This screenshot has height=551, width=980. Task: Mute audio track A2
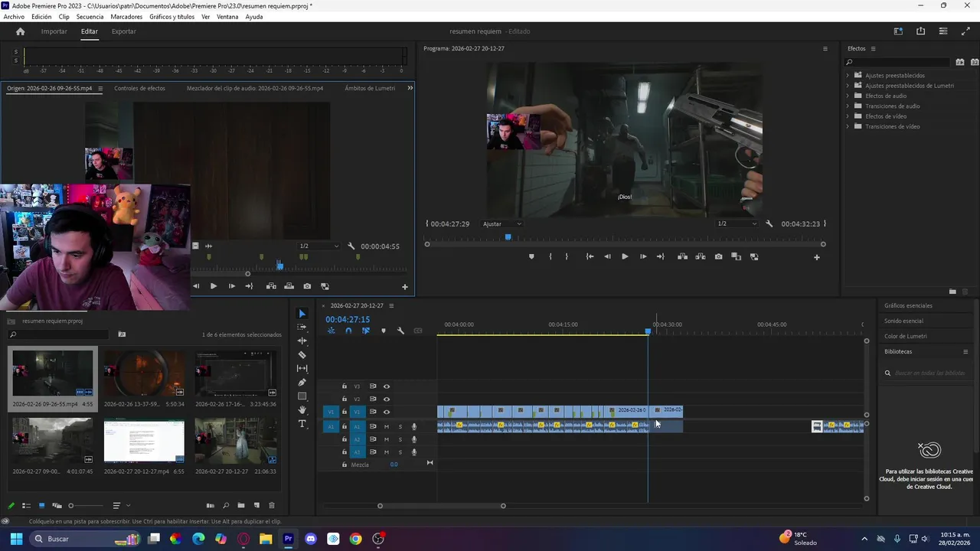[x=387, y=439]
